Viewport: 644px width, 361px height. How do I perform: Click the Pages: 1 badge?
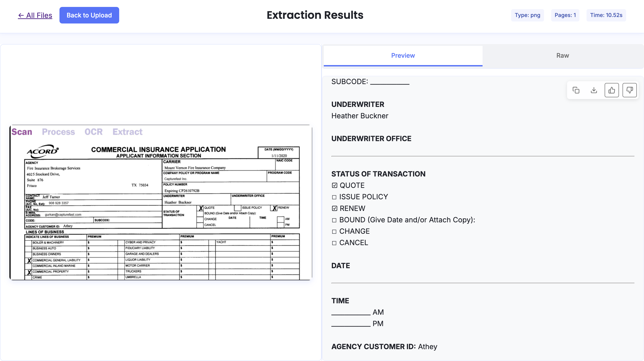pos(565,15)
